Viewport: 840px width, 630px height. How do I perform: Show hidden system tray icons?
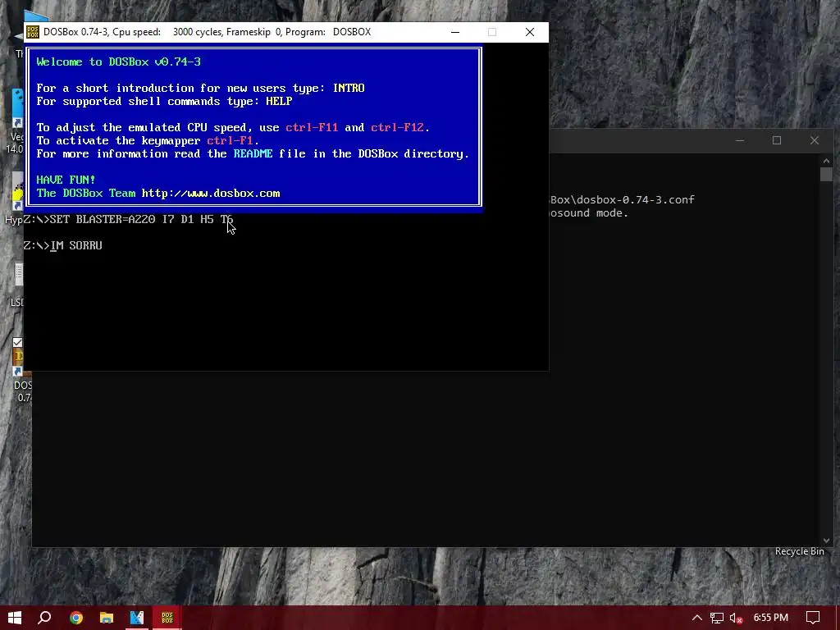696,618
